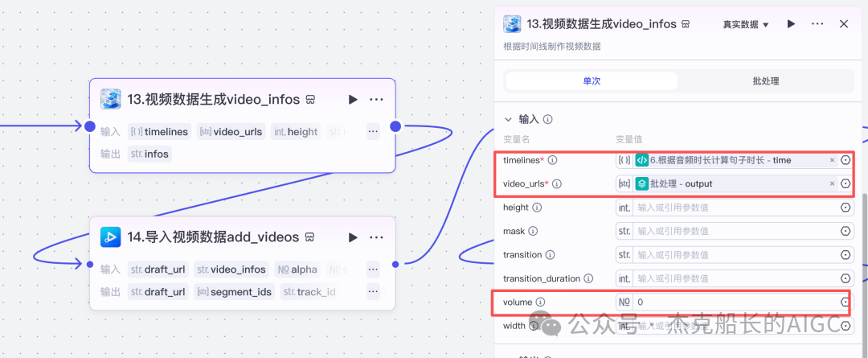
Task: Open reference picker for height
Action: tap(845, 208)
